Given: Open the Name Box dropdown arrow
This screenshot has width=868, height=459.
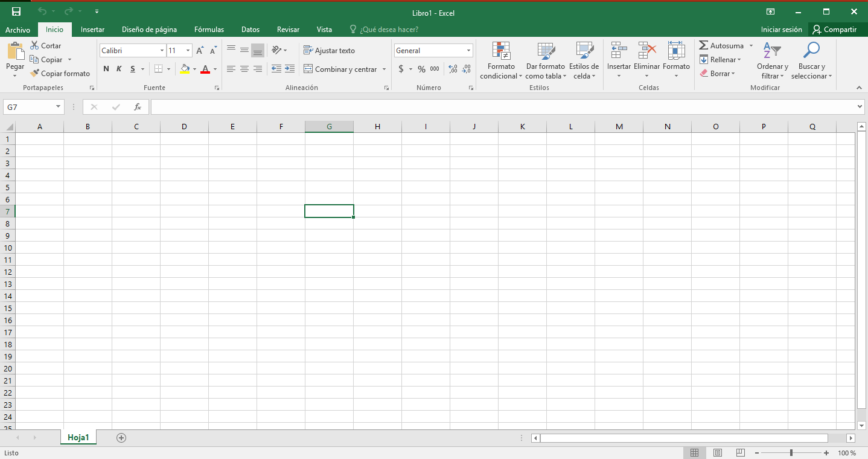Looking at the screenshot, I should (59, 107).
